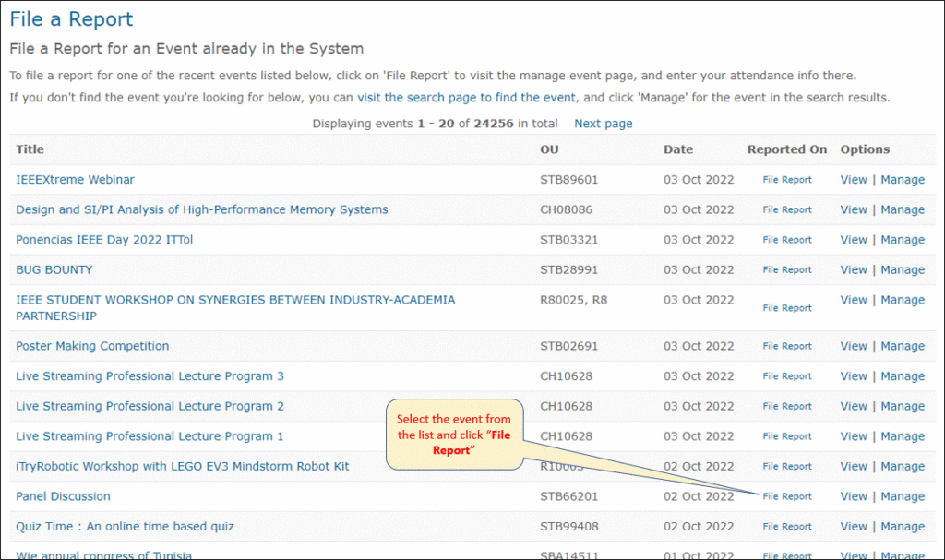Manage Quiz Time online time based quiz
945x560 pixels.
pyautogui.click(x=903, y=526)
